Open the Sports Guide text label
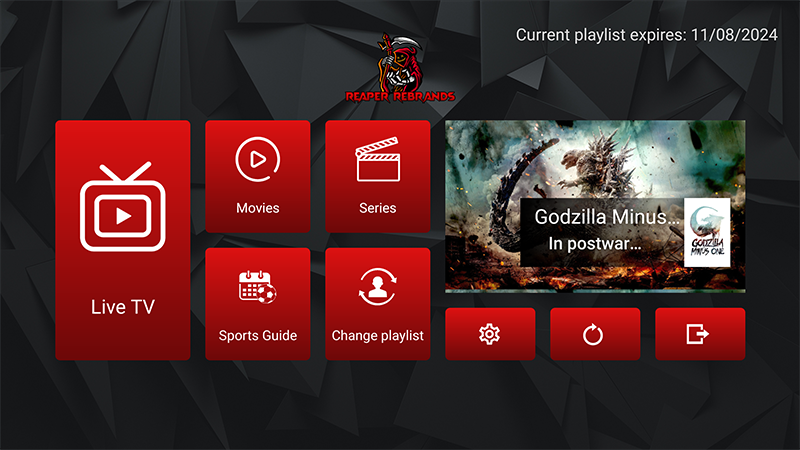 [257, 336]
